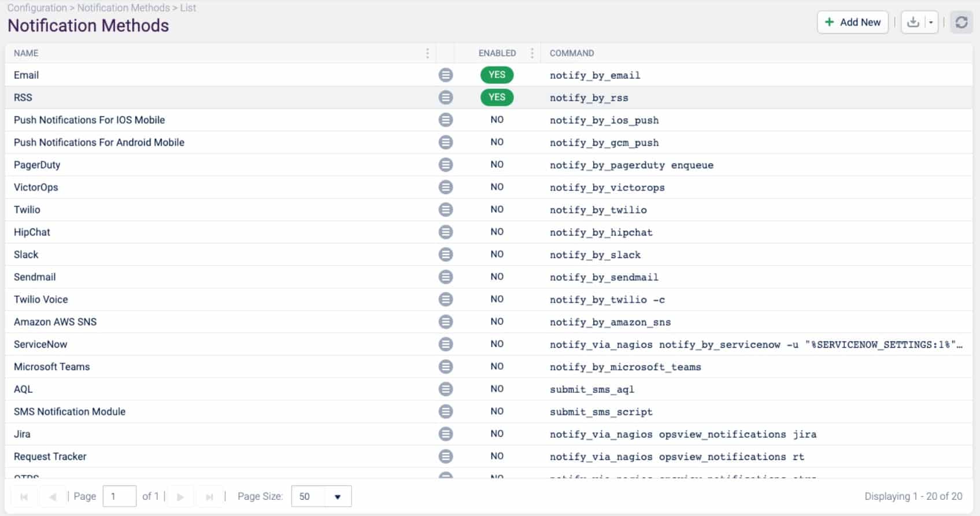Click the page number input field

[119, 496]
